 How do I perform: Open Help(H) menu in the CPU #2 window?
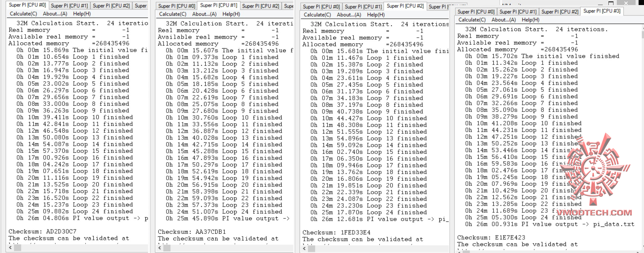376,15
